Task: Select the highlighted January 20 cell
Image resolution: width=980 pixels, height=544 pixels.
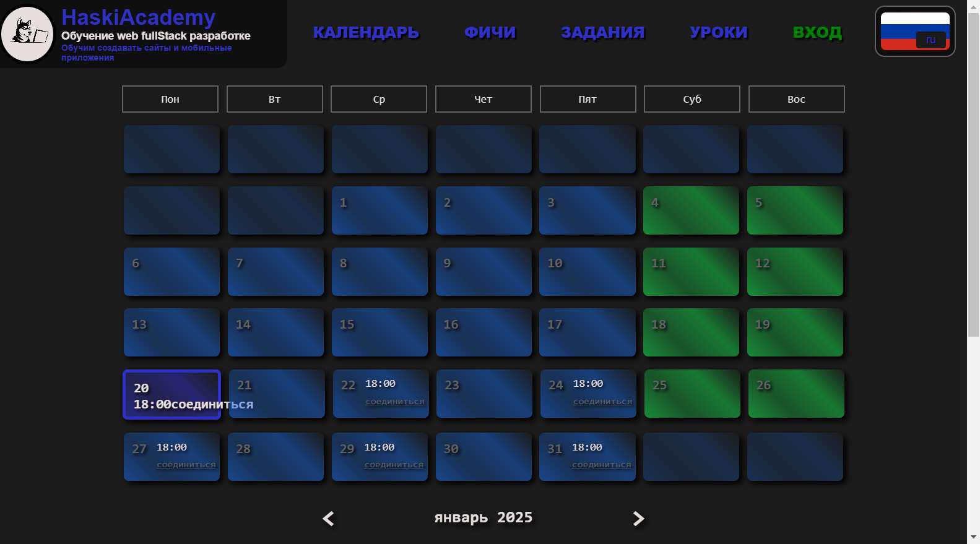Action: click(x=172, y=395)
